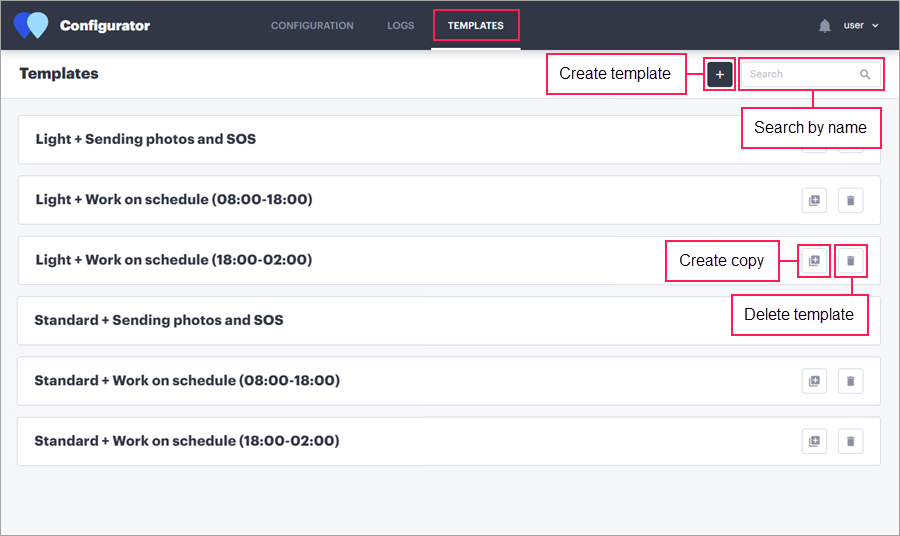Viewport: 900px width, 536px height.
Task: Duplicate the Light + Work on schedule (18:00-02:00) template
Action: pos(814,260)
